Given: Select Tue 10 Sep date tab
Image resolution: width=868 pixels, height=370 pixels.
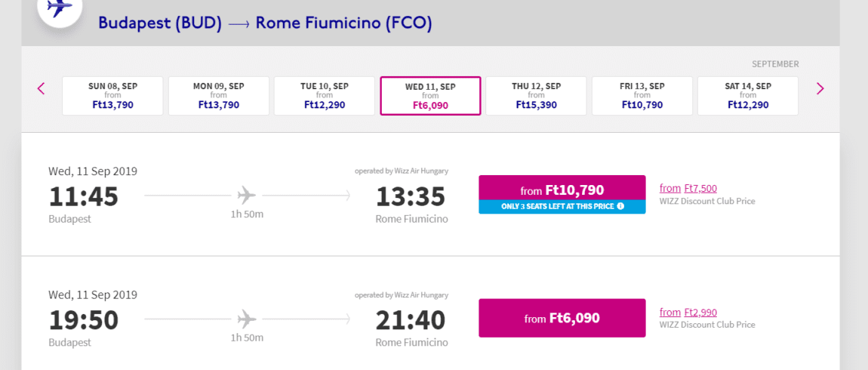Looking at the screenshot, I should tap(325, 96).
